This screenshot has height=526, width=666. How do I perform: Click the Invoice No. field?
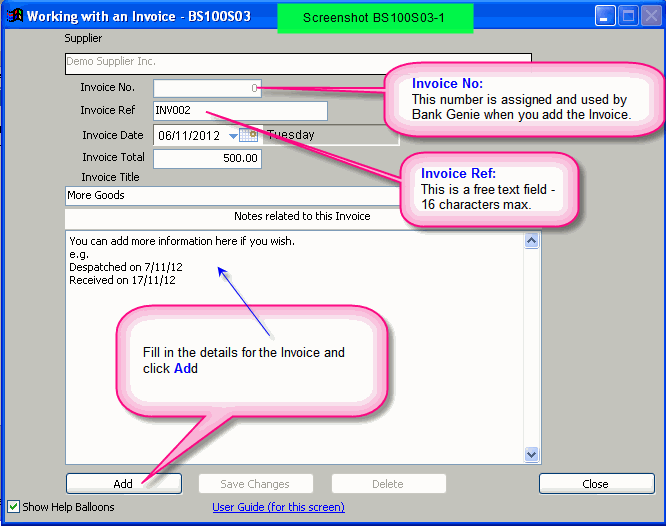(x=207, y=88)
